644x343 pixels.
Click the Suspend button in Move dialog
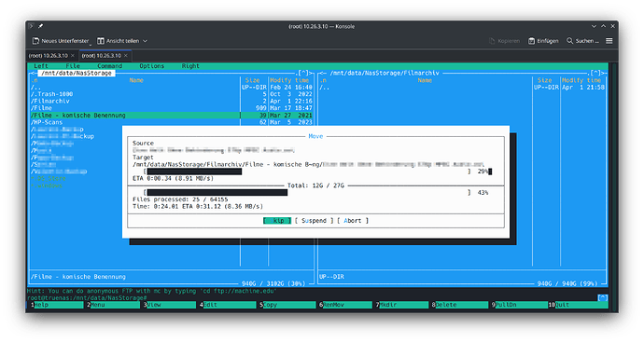tap(315, 221)
